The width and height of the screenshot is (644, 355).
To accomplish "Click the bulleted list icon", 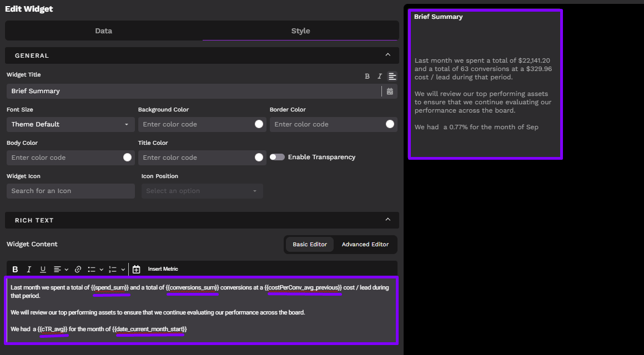I will click(x=92, y=270).
